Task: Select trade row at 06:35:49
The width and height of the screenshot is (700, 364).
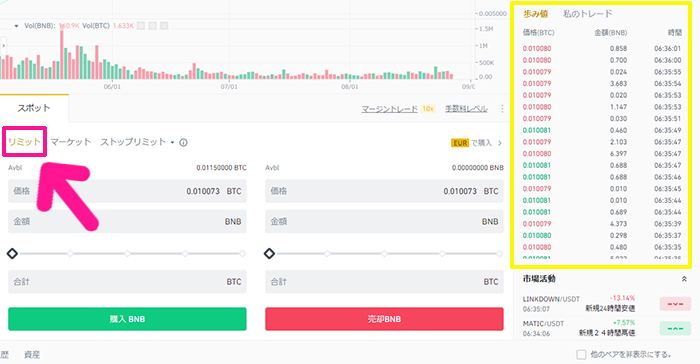Action: point(602,130)
